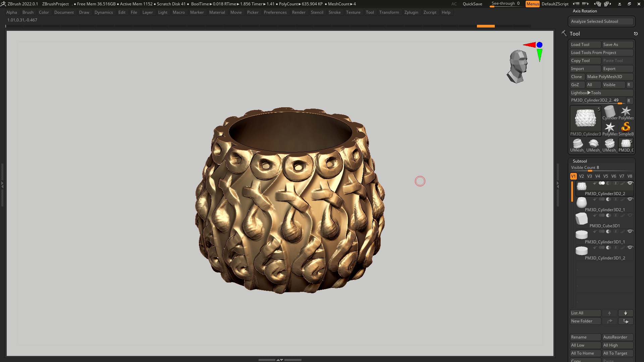644x362 pixels.
Task: Move subtool up with up arrow
Action: click(609, 313)
